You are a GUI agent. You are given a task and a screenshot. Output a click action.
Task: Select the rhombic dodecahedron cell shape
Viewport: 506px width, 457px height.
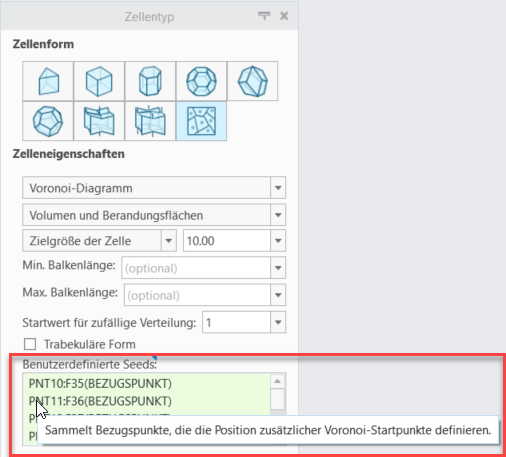(x=252, y=81)
